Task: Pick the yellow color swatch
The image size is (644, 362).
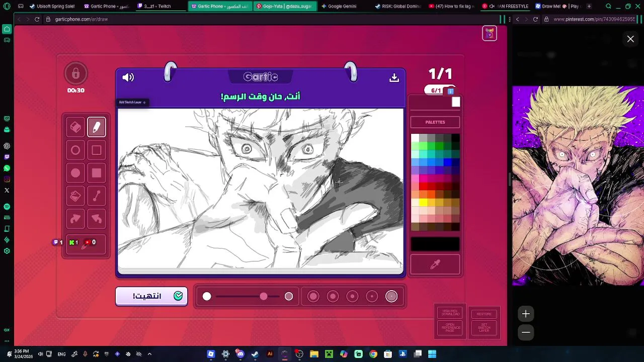Action: tap(423, 203)
